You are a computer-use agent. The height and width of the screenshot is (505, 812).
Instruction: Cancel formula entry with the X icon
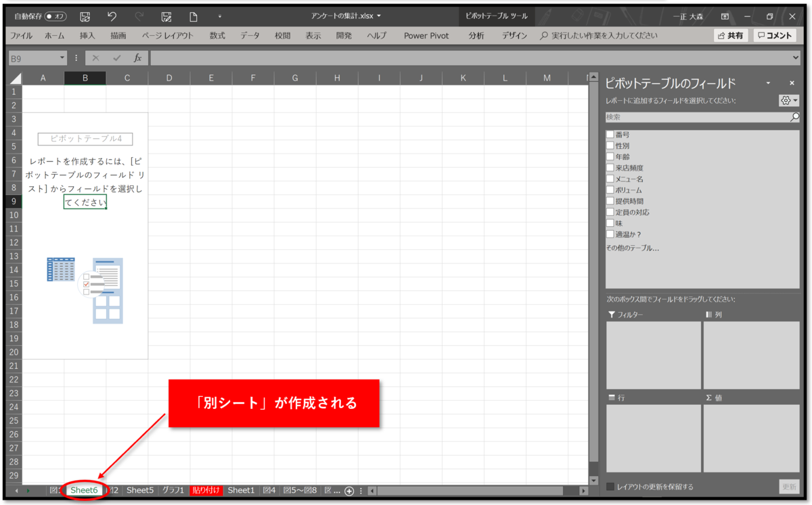[x=95, y=58]
